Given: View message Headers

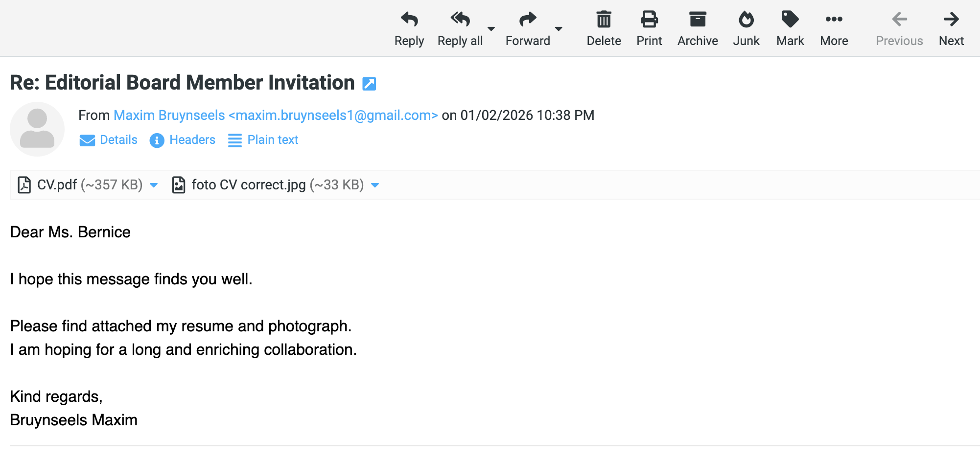Looking at the screenshot, I should coord(183,140).
